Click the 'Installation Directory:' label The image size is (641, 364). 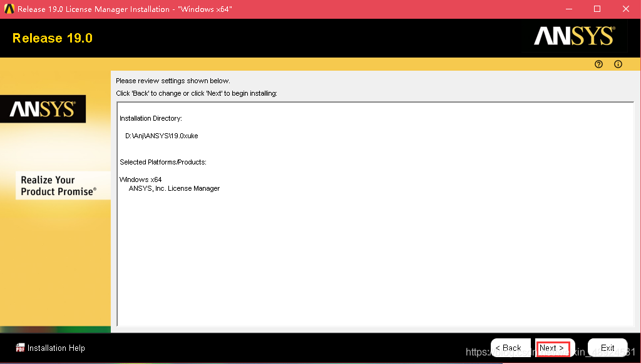click(150, 118)
